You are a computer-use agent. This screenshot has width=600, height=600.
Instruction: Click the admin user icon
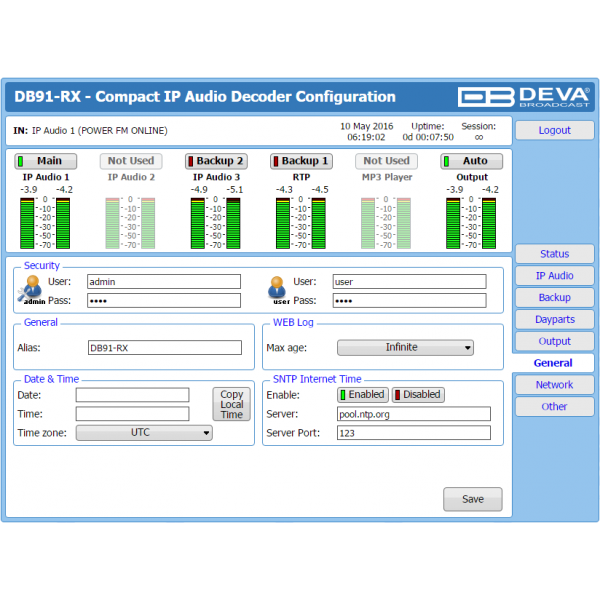31,290
